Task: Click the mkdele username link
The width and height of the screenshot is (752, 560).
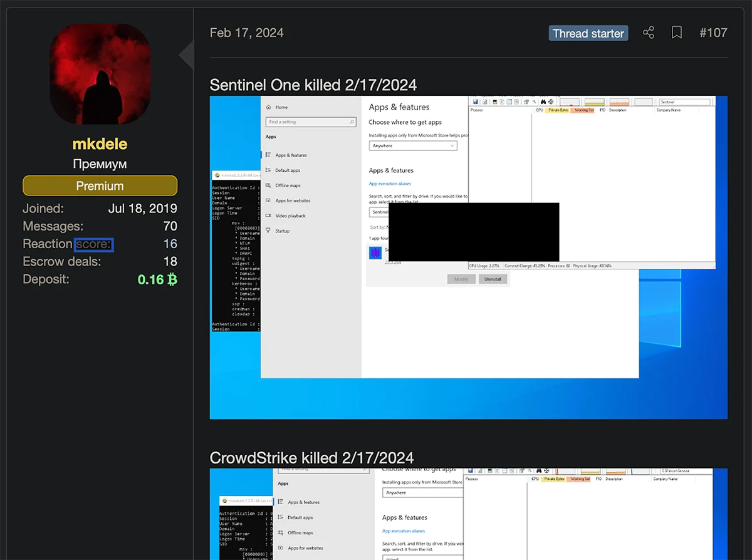Action: pos(100,144)
